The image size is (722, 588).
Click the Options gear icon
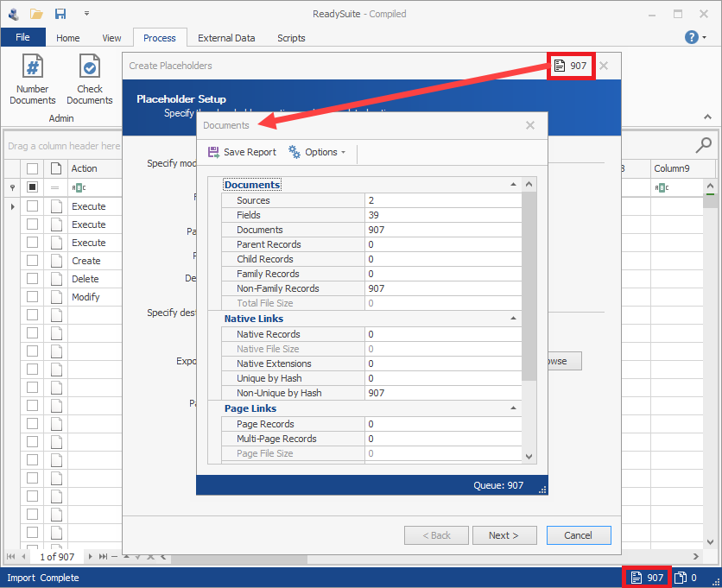coord(293,151)
